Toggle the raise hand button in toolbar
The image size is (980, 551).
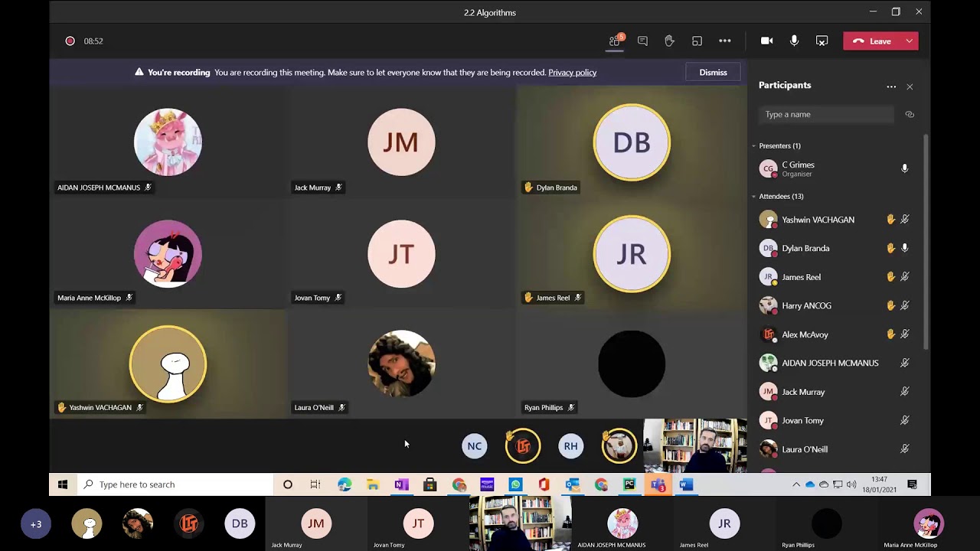point(669,41)
